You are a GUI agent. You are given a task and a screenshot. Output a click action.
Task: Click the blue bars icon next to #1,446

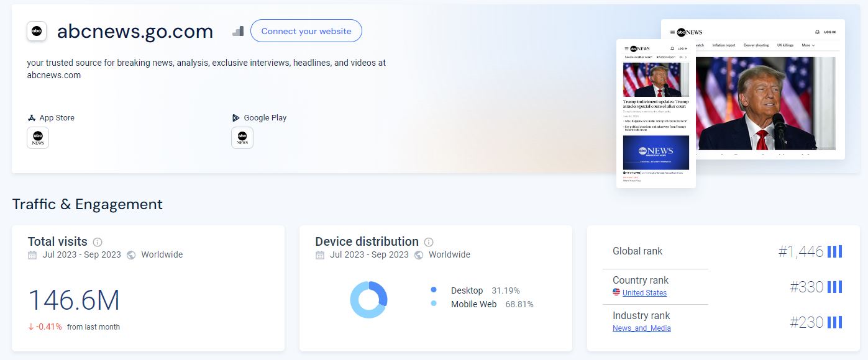point(834,251)
